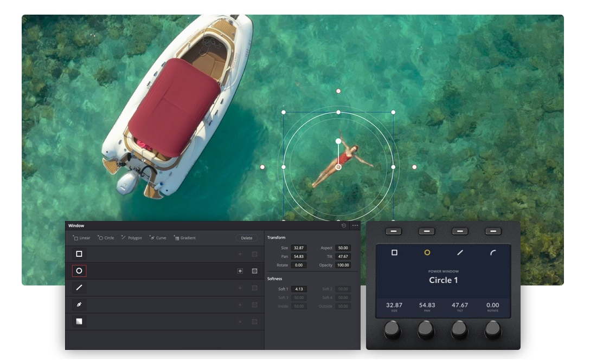Click the top rotation handle of the circle overlay
This screenshot has height=364, width=603.
[338, 91]
